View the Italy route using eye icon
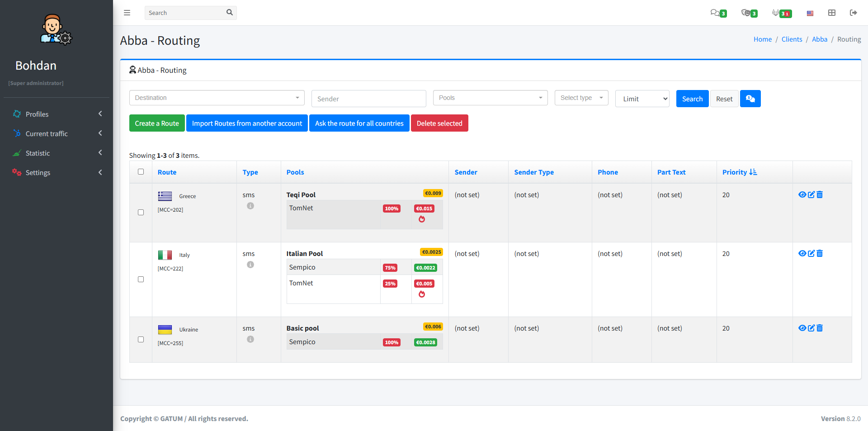Screen dimensions: 868x431 [x=802, y=253]
